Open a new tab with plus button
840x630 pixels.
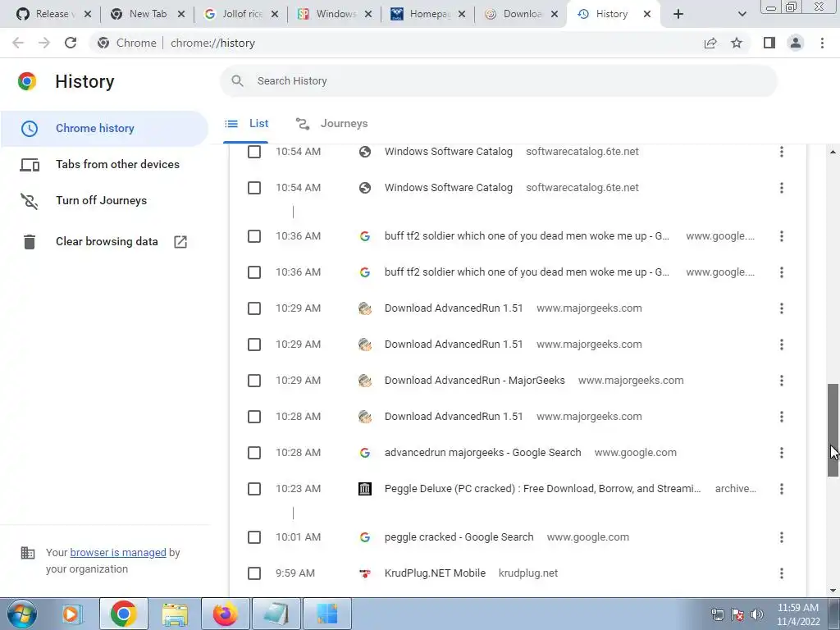pos(678,14)
